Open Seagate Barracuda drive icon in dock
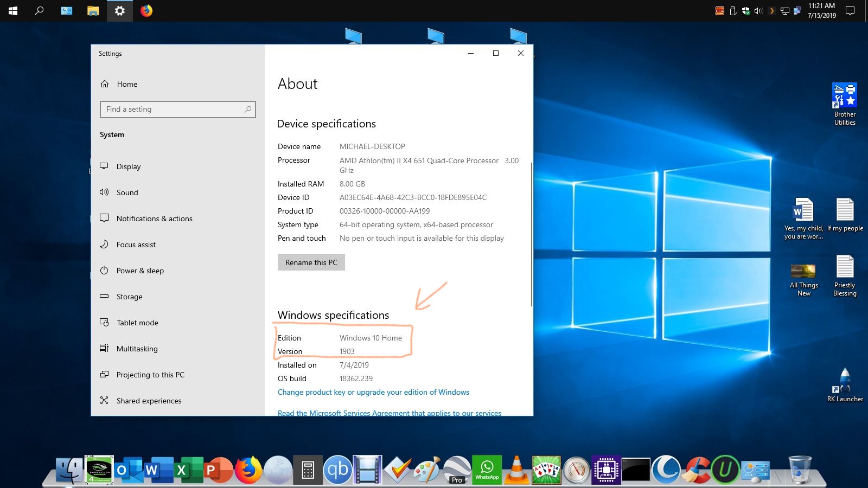 pos(99,470)
